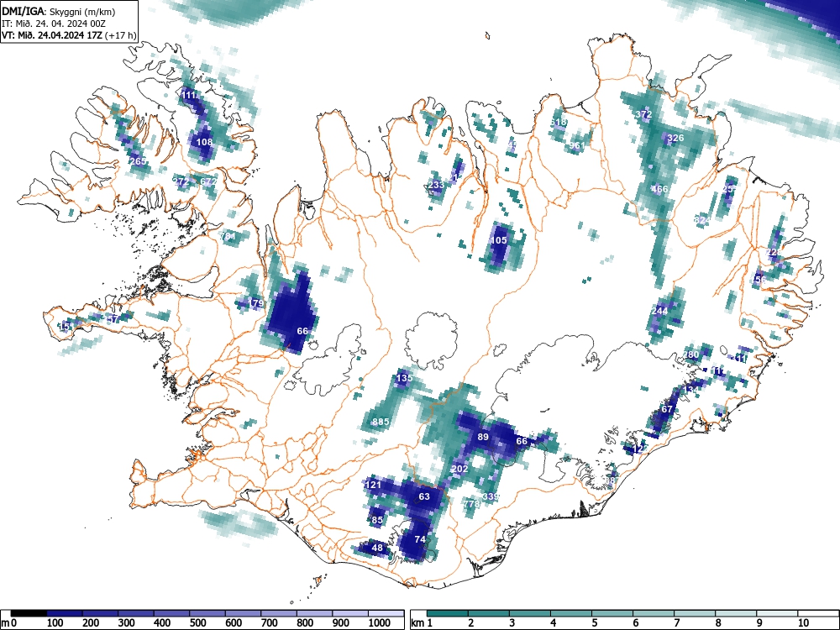The image size is (840, 630).
Task: Click the dark blue 100–200 m legend swatch
Action: pos(65,613)
